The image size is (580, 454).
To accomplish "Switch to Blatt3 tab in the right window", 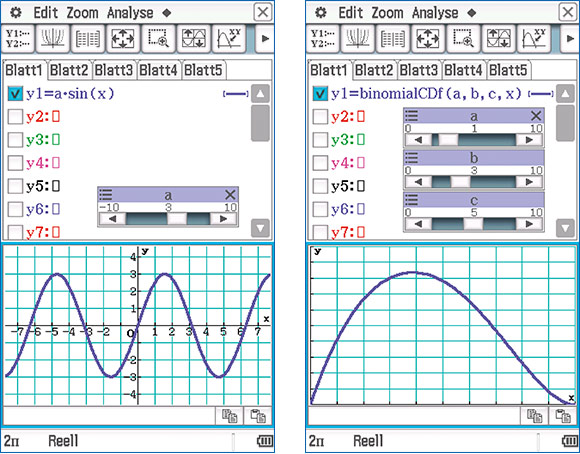I will [x=418, y=70].
